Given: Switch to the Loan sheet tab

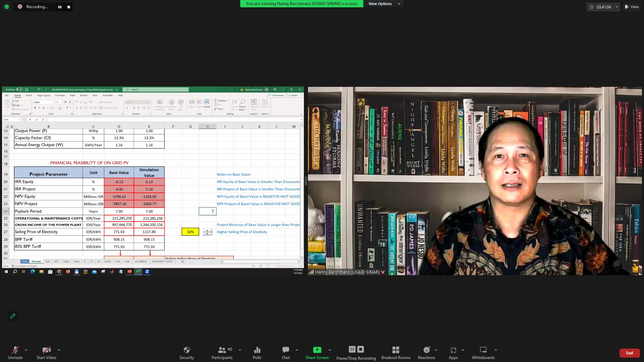Looking at the screenshot, I should pos(127,261).
